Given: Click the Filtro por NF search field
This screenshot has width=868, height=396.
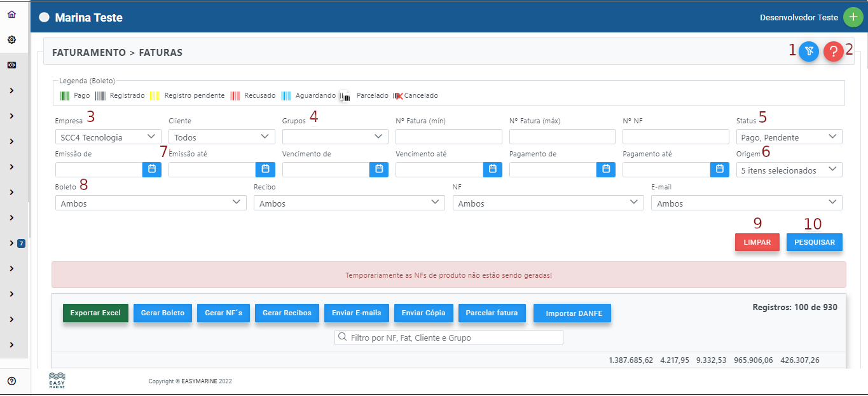Looking at the screenshot, I should [448, 338].
